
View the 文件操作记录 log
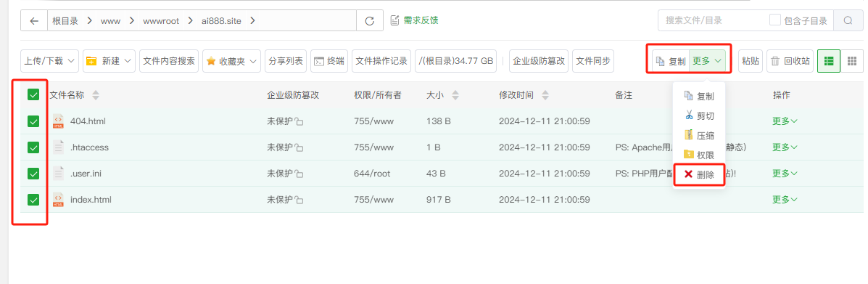[x=381, y=61]
